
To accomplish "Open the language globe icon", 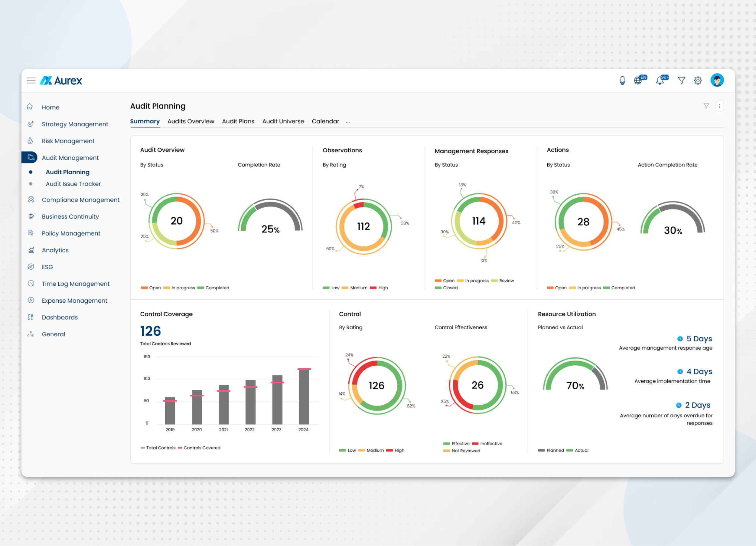I will (638, 81).
